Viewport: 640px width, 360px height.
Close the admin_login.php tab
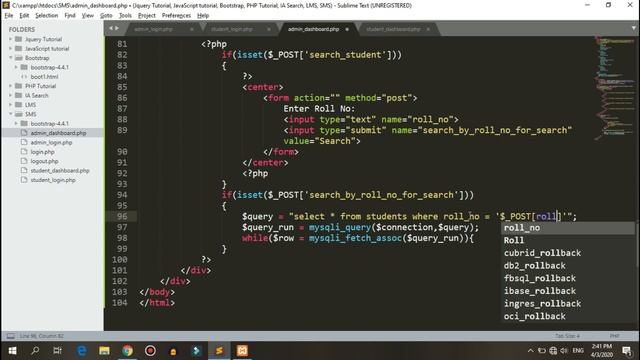(x=191, y=29)
